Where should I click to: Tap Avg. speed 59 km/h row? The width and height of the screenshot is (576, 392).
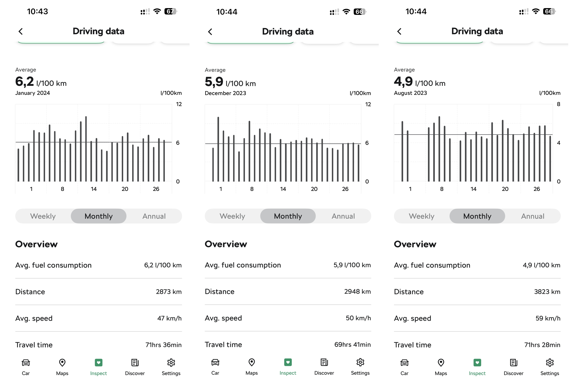click(x=477, y=318)
